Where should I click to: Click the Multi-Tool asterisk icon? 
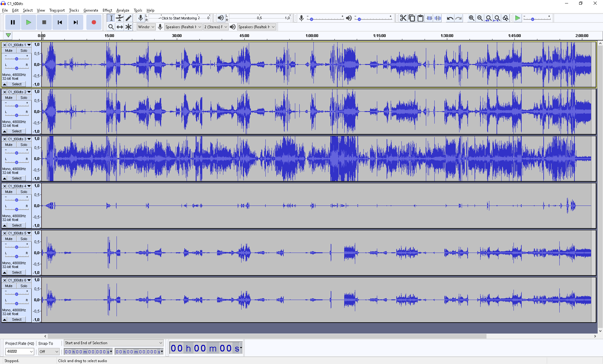pos(128,27)
